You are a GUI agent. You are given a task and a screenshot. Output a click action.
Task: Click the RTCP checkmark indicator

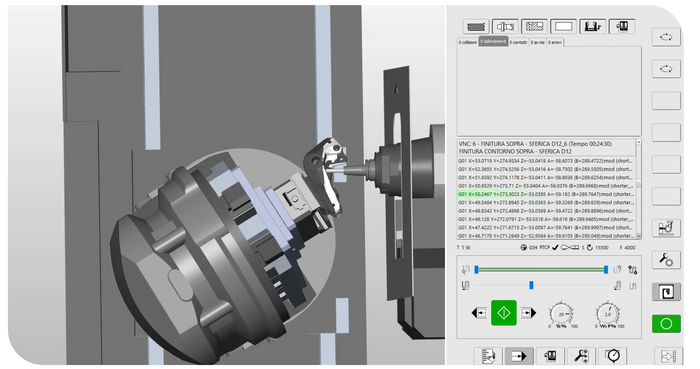[x=549, y=248]
